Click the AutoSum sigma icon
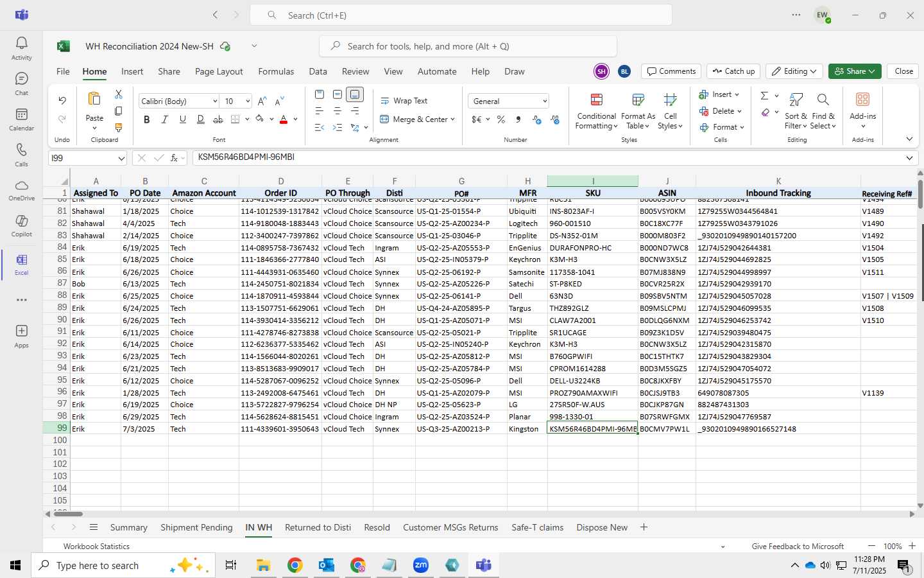 tap(764, 96)
